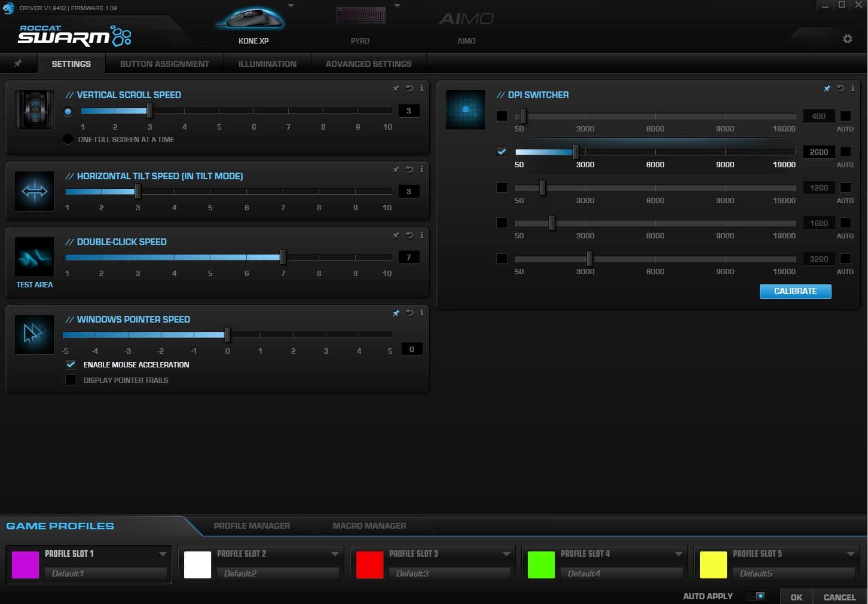This screenshot has height=604, width=868.
Task: Confirm with the OK button
Action: coord(796,597)
